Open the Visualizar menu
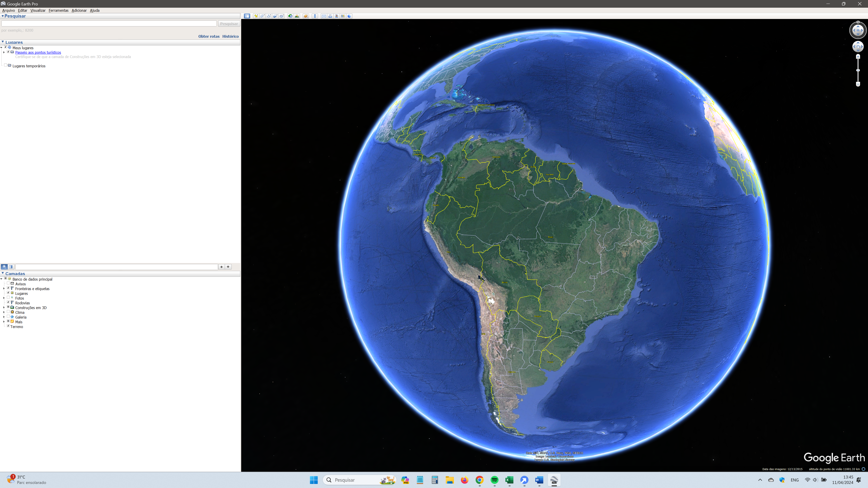Image resolution: width=868 pixels, height=488 pixels. [38, 10]
